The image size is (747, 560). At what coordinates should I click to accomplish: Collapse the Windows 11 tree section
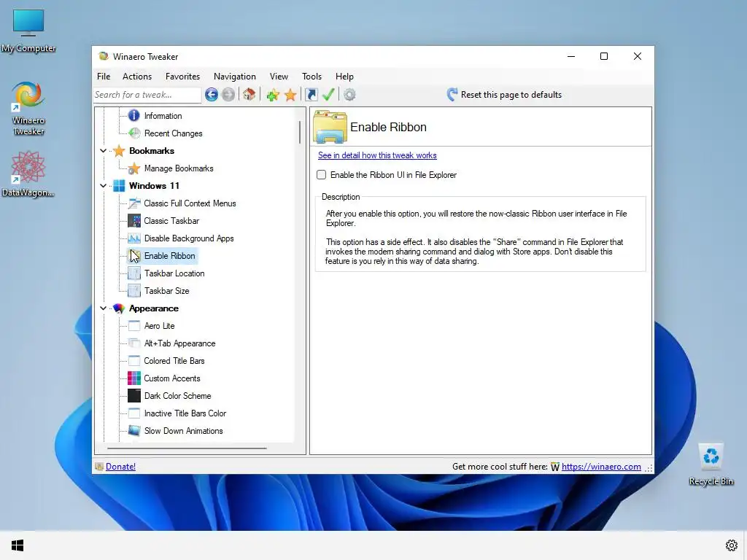[103, 186]
